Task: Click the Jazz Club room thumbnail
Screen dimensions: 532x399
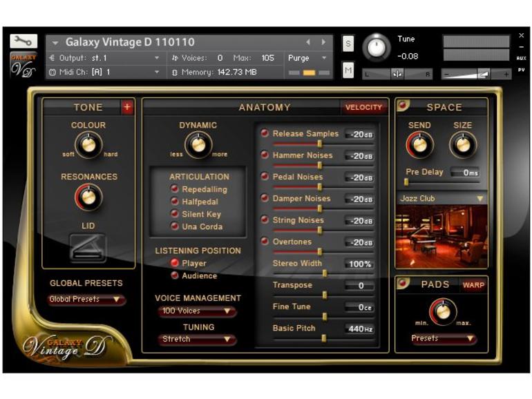Action: pyautogui.click(x=441, y=236)
